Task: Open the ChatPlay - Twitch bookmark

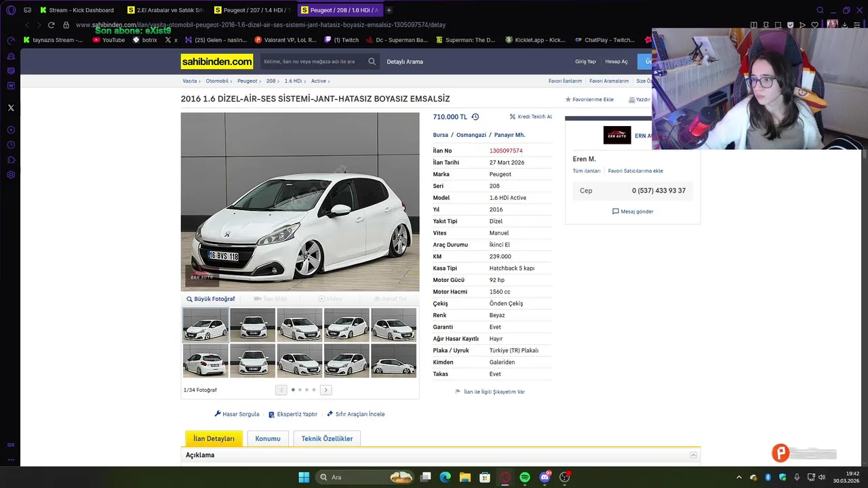Action: pos(604,40)
